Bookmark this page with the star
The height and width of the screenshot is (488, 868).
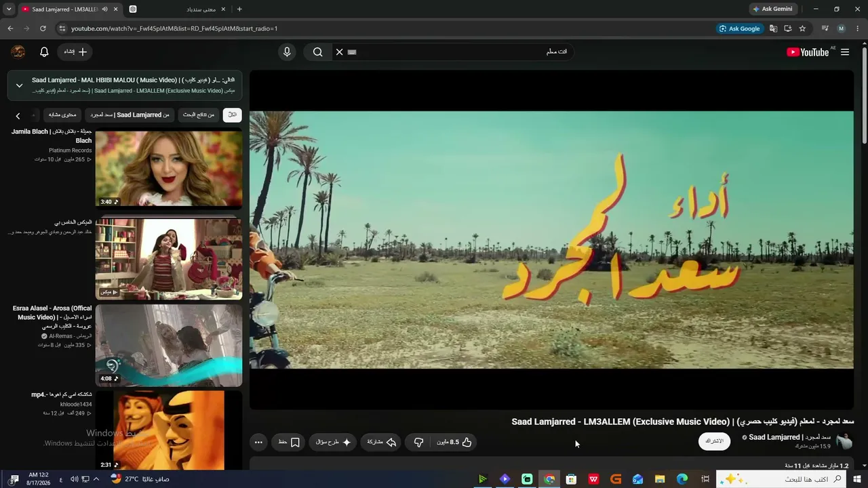[803, 28]
